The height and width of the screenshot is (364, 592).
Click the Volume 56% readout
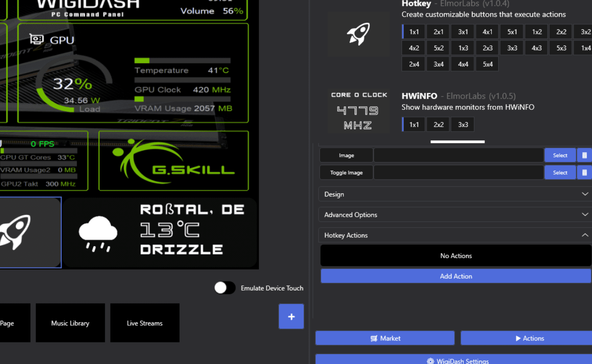(x=212, y=11)
